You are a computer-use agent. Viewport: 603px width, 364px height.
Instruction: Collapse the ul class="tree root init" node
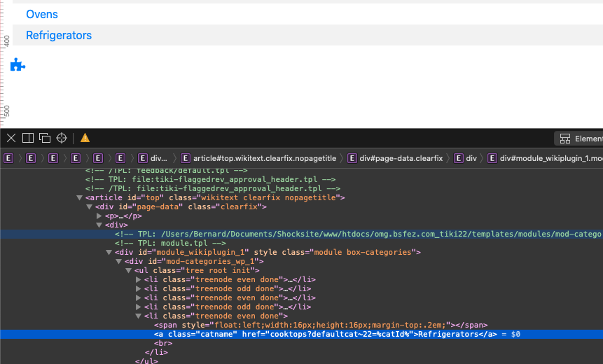click(129, 271)
